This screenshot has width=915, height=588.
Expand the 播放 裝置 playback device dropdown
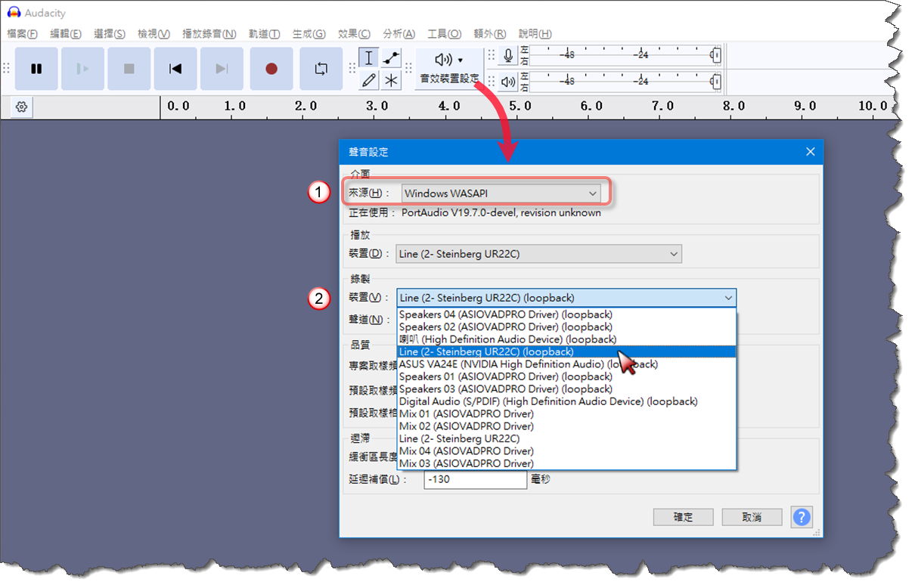[x=538, y=254]
